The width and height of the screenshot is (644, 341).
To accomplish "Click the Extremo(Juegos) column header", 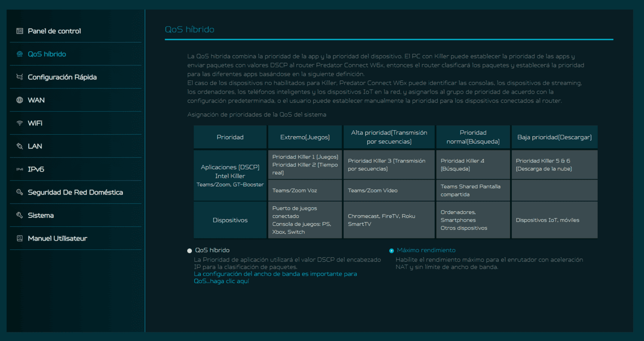I will (x=305, y=137).
